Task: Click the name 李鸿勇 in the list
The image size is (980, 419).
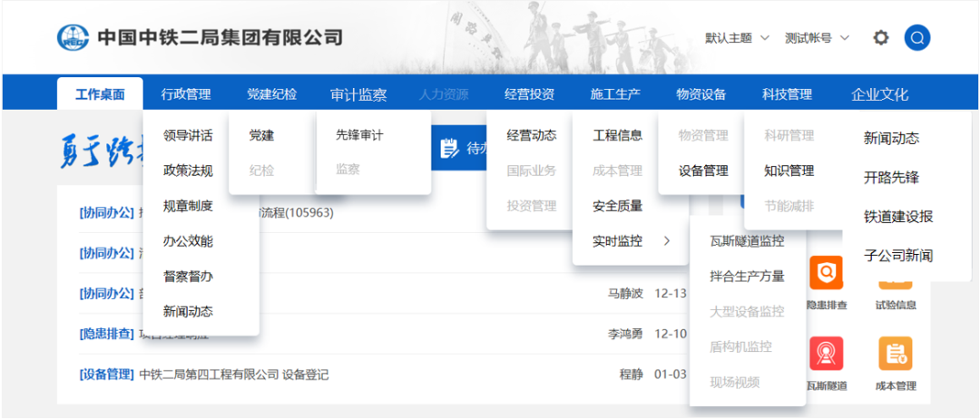Action: [625, 334]
